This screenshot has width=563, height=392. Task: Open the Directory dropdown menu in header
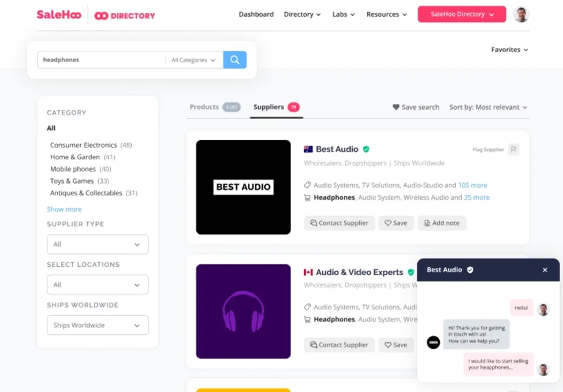pos(302,14)
